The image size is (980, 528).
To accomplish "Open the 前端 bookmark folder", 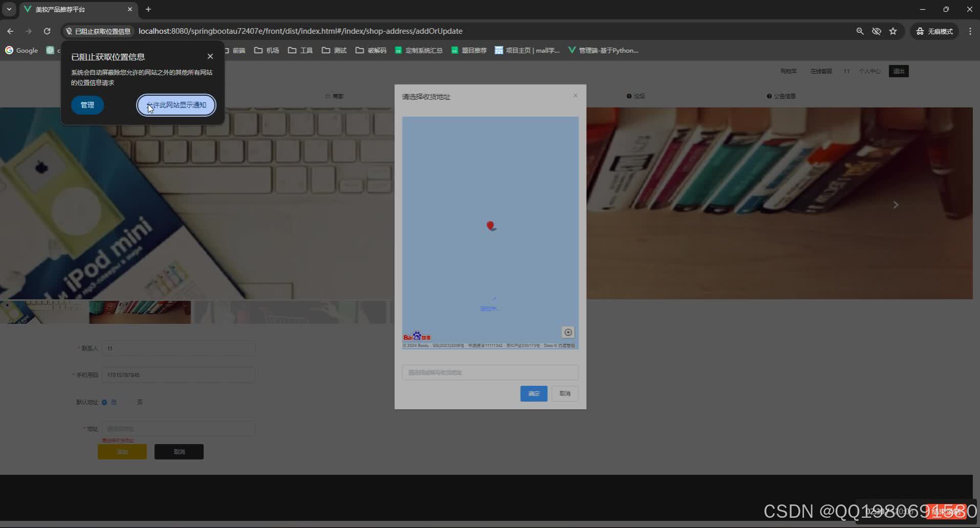I will (x=234, y=50).
